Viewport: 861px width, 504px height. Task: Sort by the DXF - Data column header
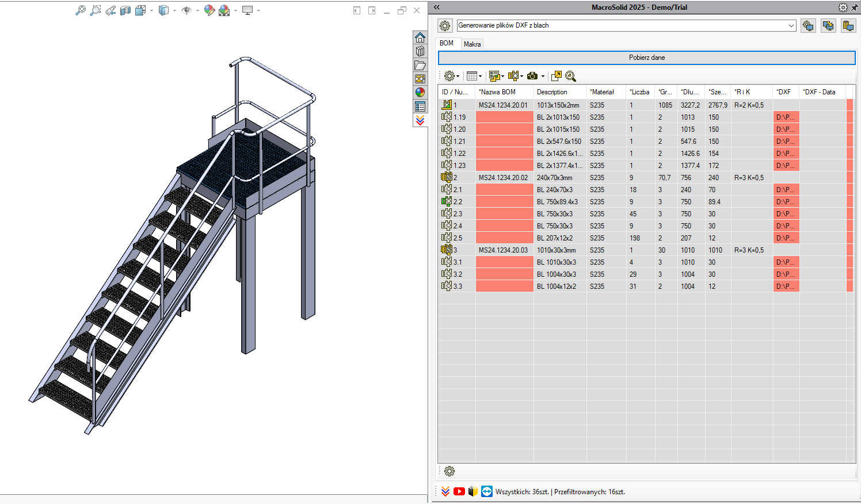[822, 92]
